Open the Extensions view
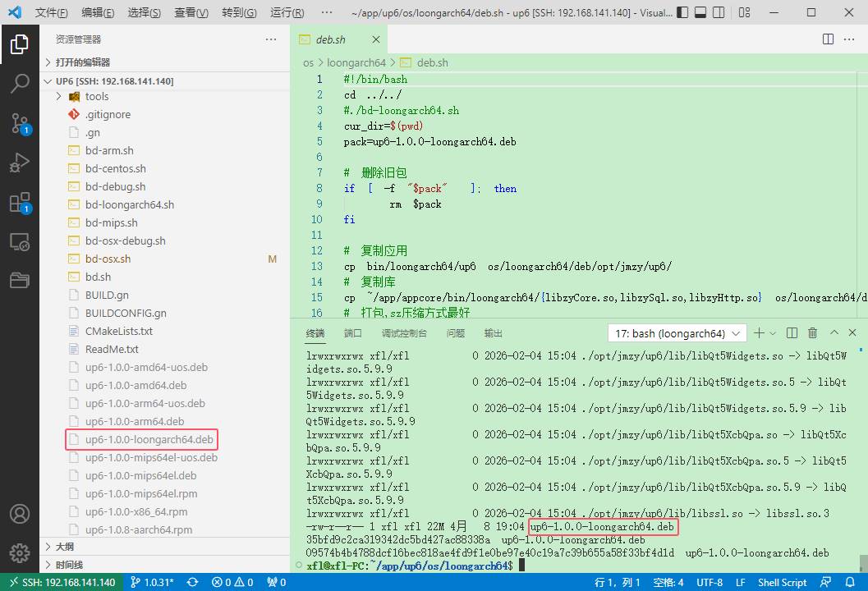The height and width of the screenshot is (591, 868). coord(20,203)
